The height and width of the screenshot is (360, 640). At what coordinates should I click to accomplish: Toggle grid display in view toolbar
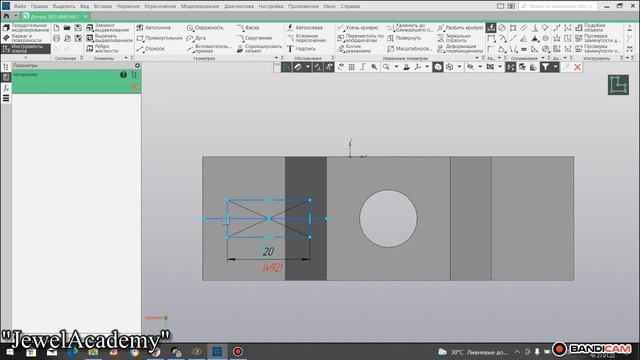(351, 67)
